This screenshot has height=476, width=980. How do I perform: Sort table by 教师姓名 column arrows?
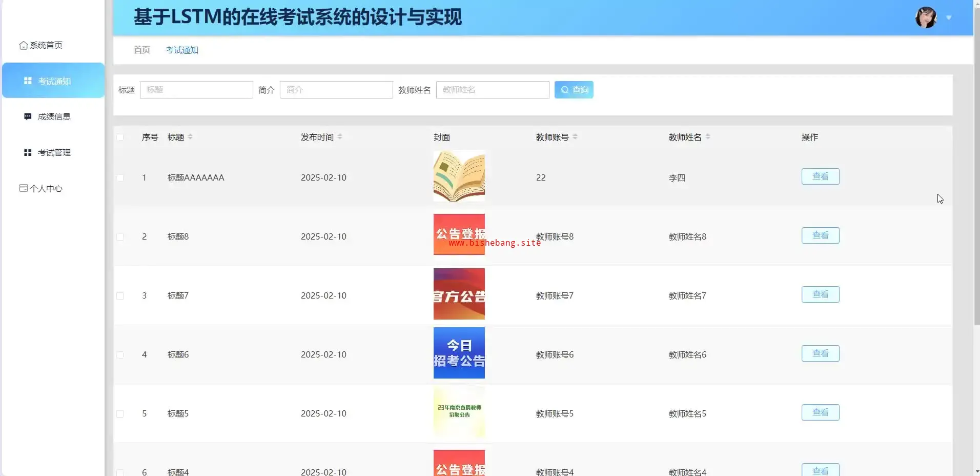708,137
